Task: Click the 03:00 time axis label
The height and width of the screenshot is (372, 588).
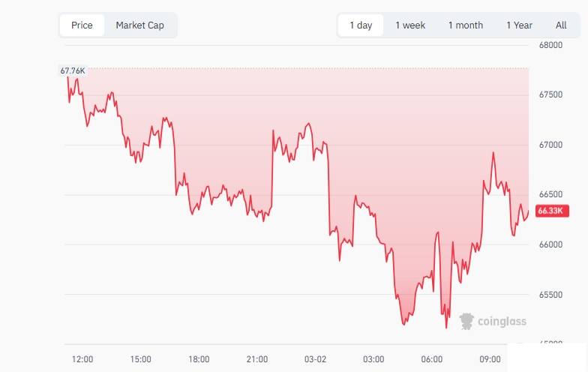Action: point(373,359)
